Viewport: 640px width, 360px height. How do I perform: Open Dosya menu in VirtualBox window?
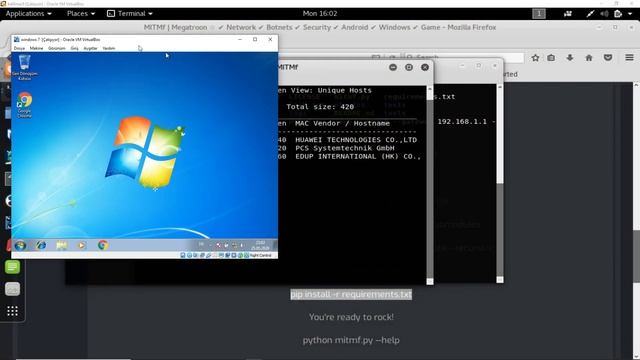19,48
